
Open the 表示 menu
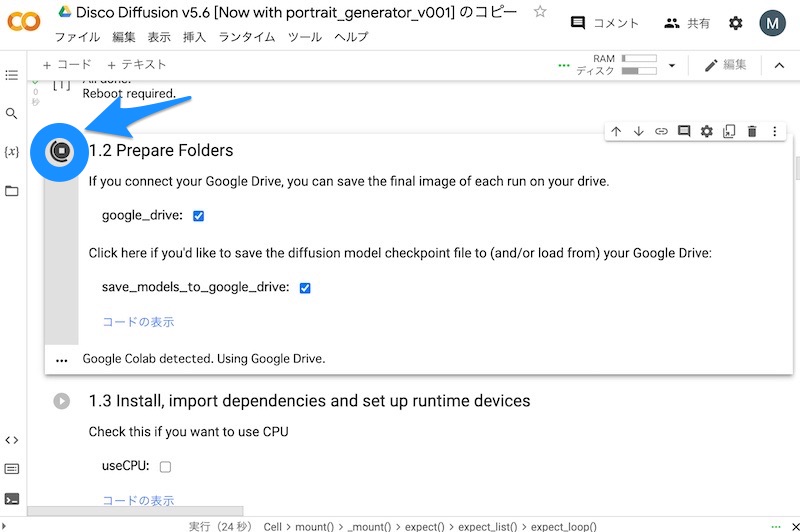pos(159,37)
